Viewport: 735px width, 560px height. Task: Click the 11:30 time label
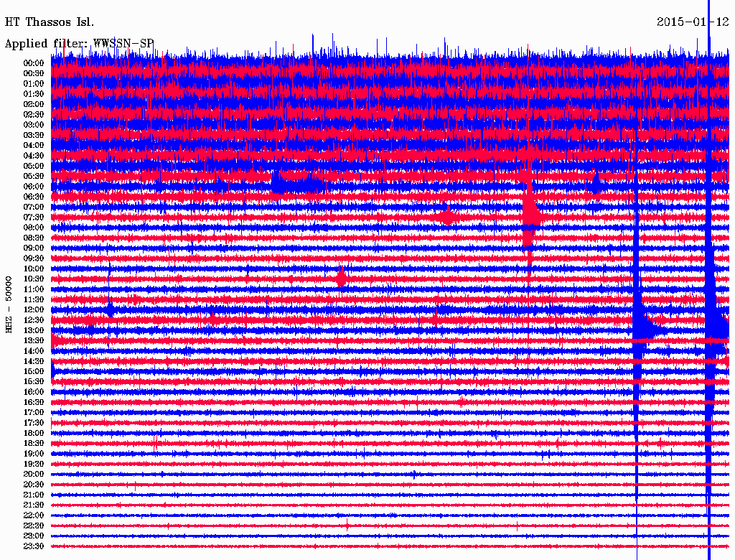click(34, 299)
